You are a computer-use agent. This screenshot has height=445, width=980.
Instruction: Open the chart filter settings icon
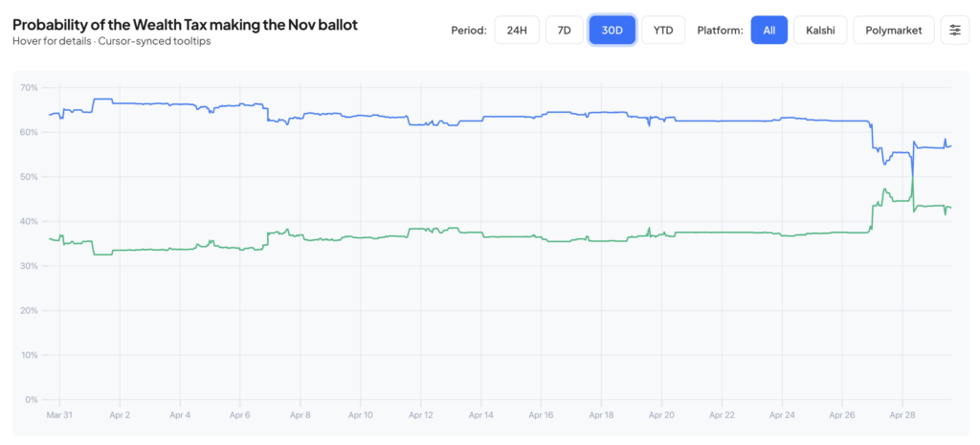[954, 31]
